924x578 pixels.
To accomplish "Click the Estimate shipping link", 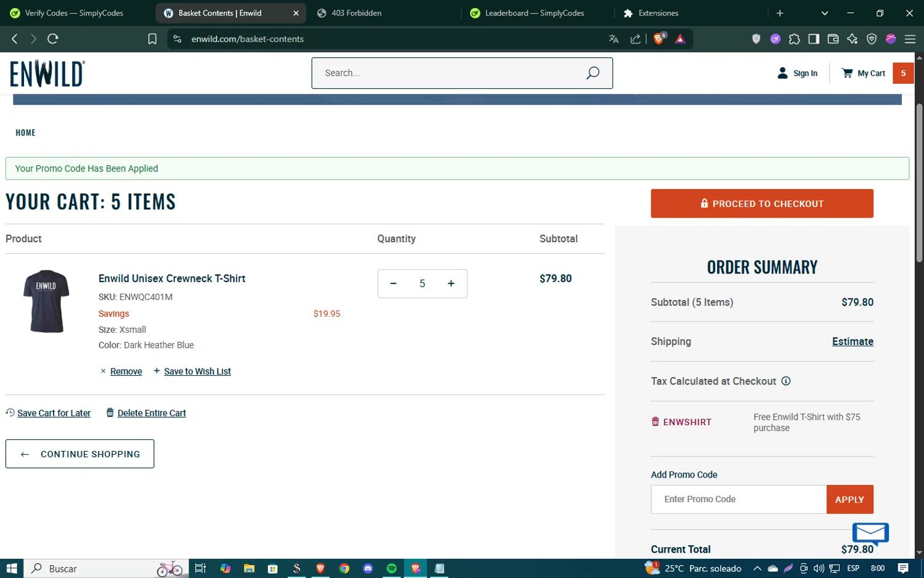I will tap(853, 341).
